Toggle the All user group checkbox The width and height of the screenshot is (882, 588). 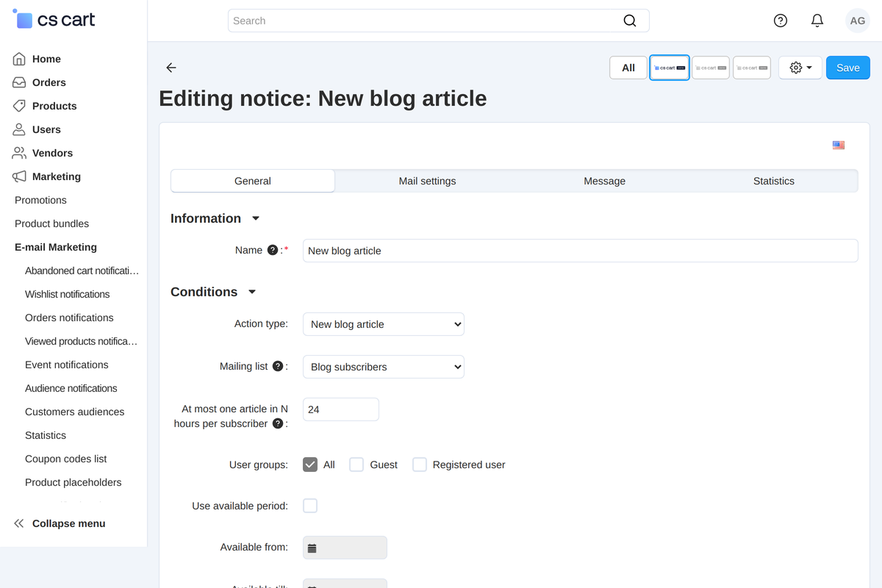(x=310, y=465)
